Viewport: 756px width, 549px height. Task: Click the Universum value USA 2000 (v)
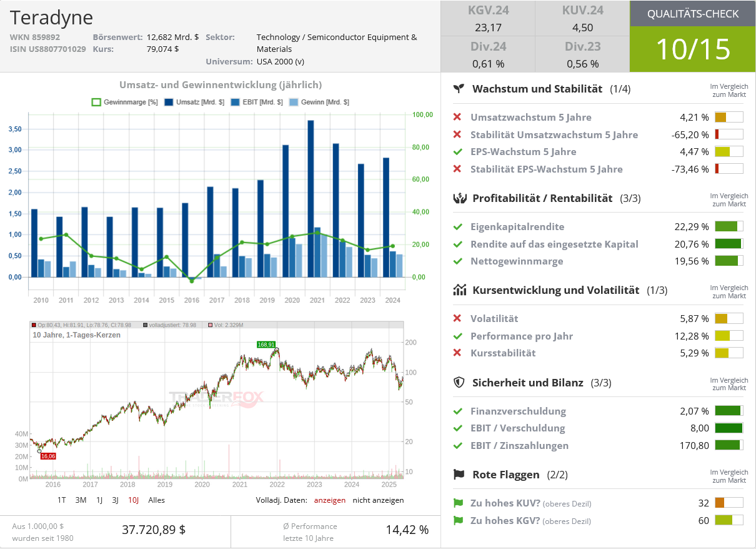tap(281, 61)
